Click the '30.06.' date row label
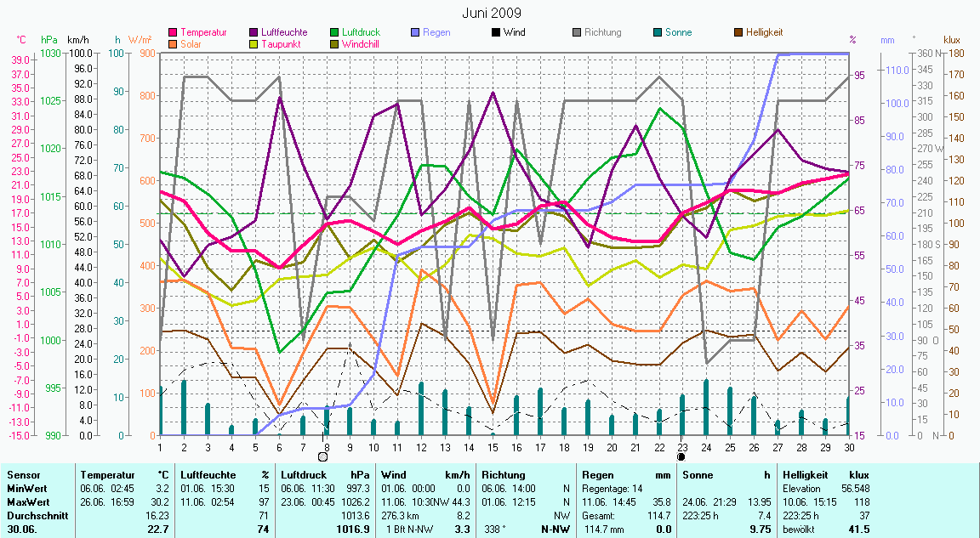This screenshot has height=538, width=980. tap(22, 529)
